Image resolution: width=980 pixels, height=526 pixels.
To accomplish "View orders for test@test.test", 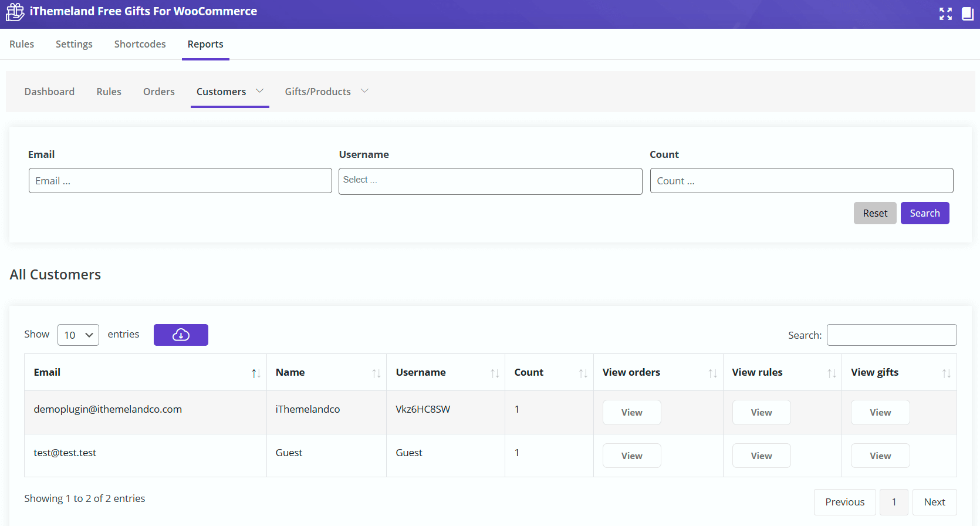I will (632, 456).
